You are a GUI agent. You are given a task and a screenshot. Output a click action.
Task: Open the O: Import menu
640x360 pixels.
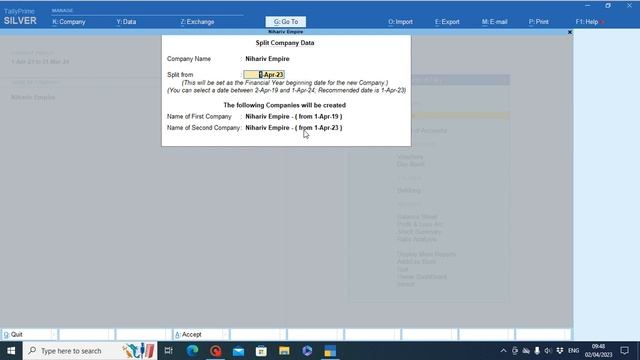pyautogui.click(x=400, y=22)
